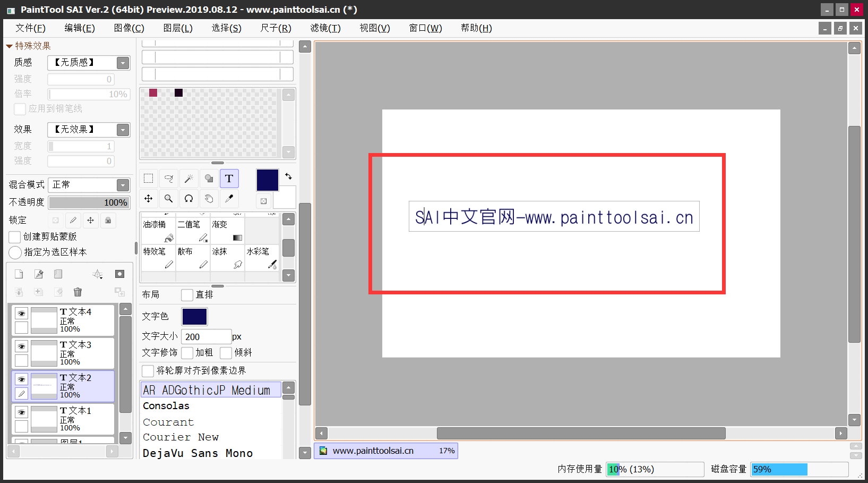Open the 视图(V) menu
Viewport: 868px width, 483px height.
pos(375,28)
